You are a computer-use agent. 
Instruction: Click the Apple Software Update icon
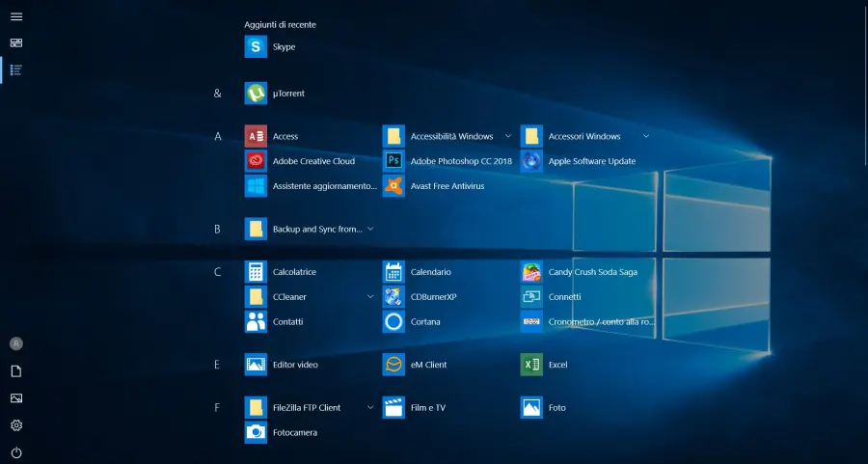pos(531,161)
